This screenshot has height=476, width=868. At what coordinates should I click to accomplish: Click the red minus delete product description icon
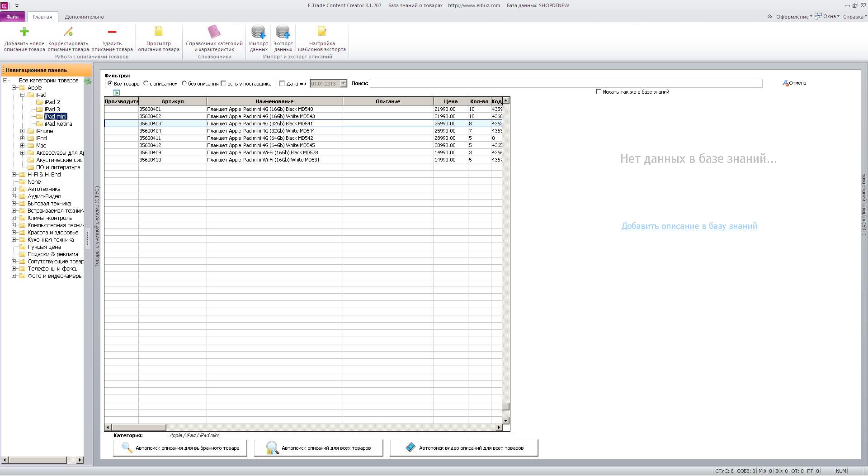(x=112, y=31)
